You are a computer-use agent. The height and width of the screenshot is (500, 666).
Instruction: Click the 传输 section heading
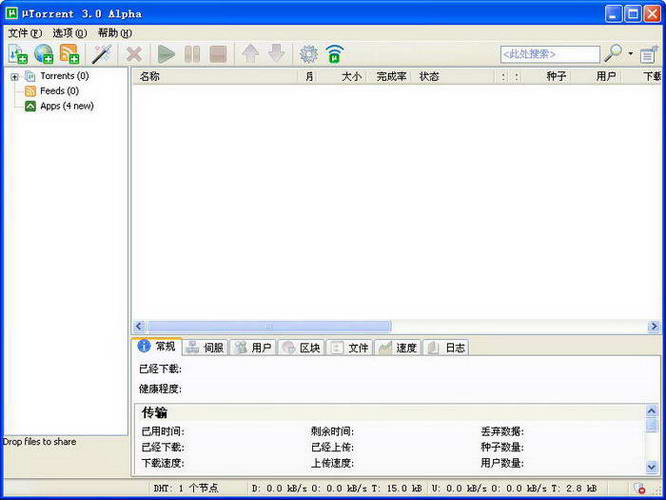(x=155, y=412)
